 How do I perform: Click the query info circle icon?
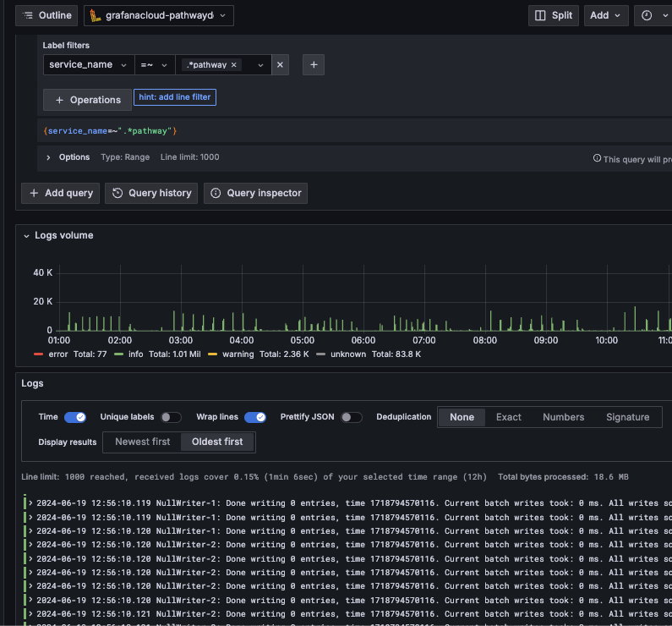pos(597,158)
